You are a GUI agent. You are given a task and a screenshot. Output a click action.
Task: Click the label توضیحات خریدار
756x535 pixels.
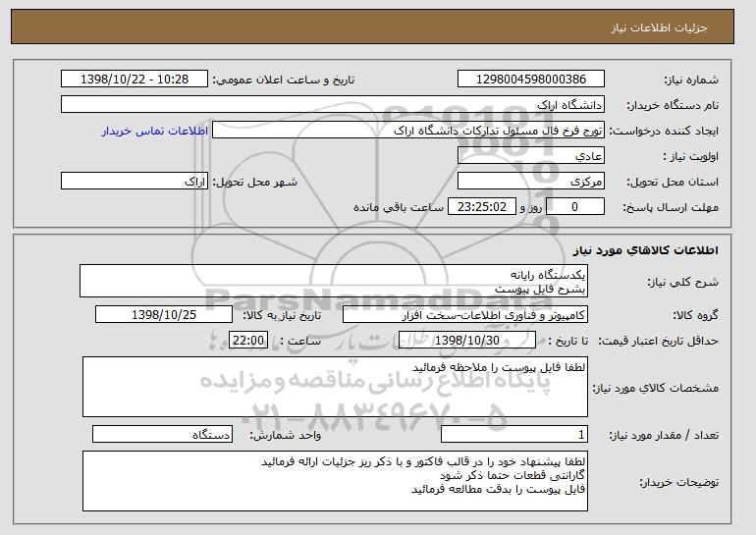pos(678,482)
